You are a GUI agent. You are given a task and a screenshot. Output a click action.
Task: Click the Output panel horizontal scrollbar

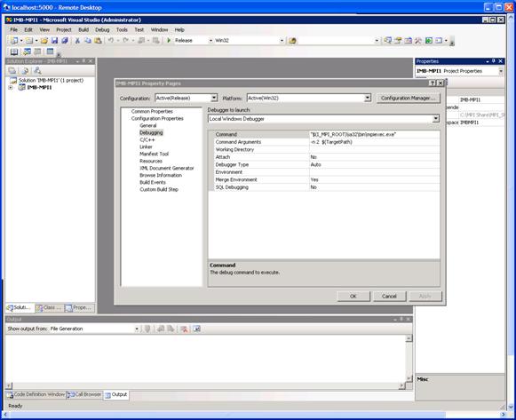coord(205,385)
